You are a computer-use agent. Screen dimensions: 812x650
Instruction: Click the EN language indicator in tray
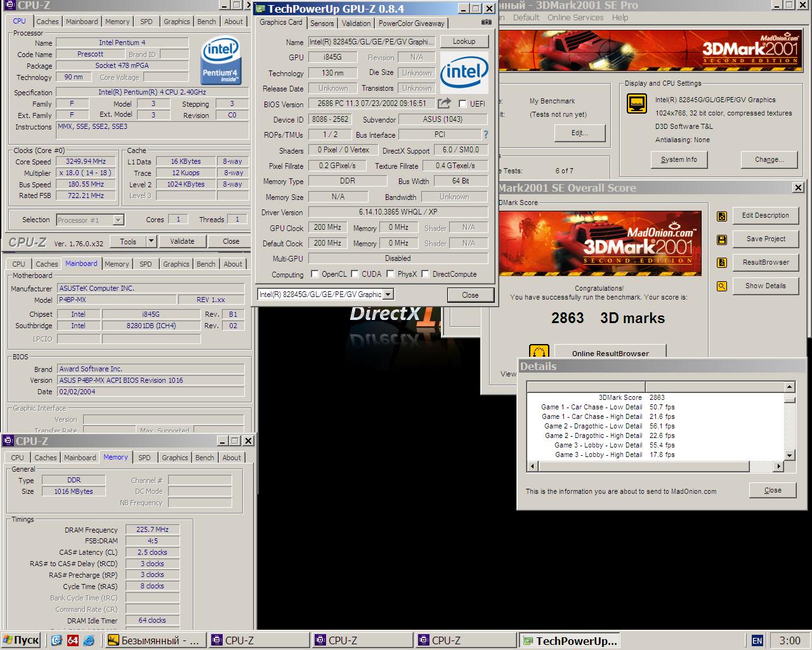pos(757,640)
